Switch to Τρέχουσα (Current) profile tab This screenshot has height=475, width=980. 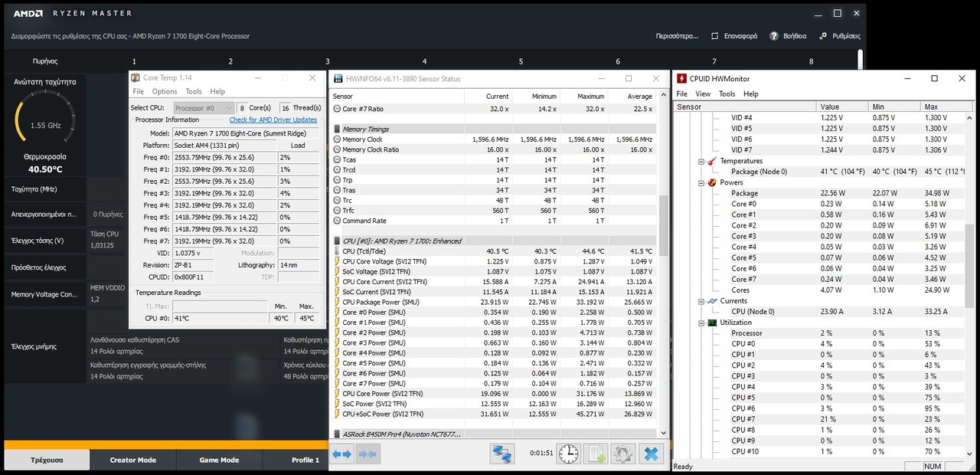pyautogui.click(x=47, y=460)
